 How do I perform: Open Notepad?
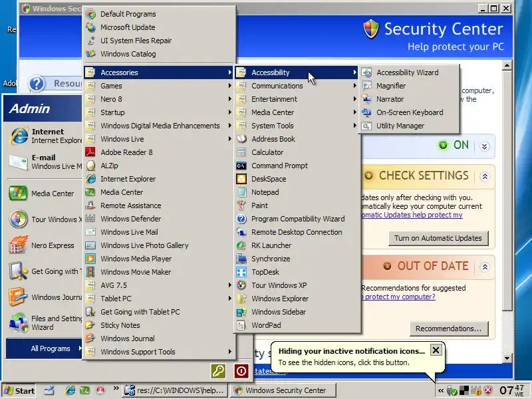coord(297,192)
